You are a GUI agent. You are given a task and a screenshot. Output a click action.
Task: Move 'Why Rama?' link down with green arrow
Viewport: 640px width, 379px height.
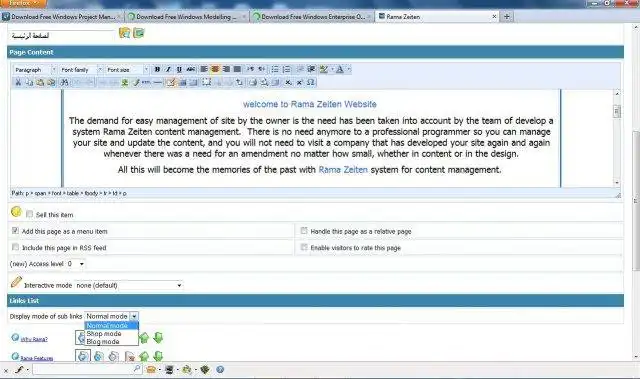tap(158, 338)
